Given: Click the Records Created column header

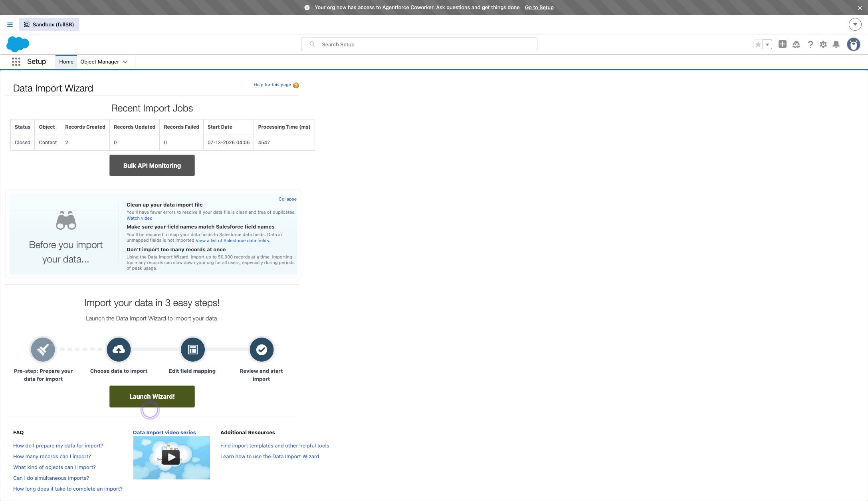Looking at the screenshot, I should tap(85, 127).
